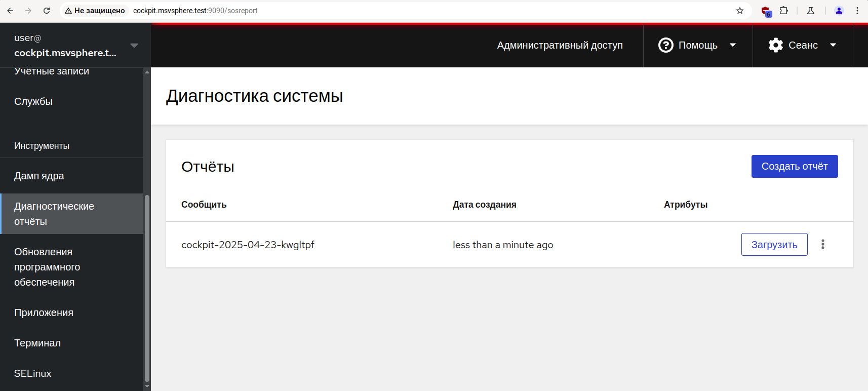Image resolution: width=868 pixels, height=391 pixels.
Task: Click Административный доступ in the top bar
Action: pos(560,45)
